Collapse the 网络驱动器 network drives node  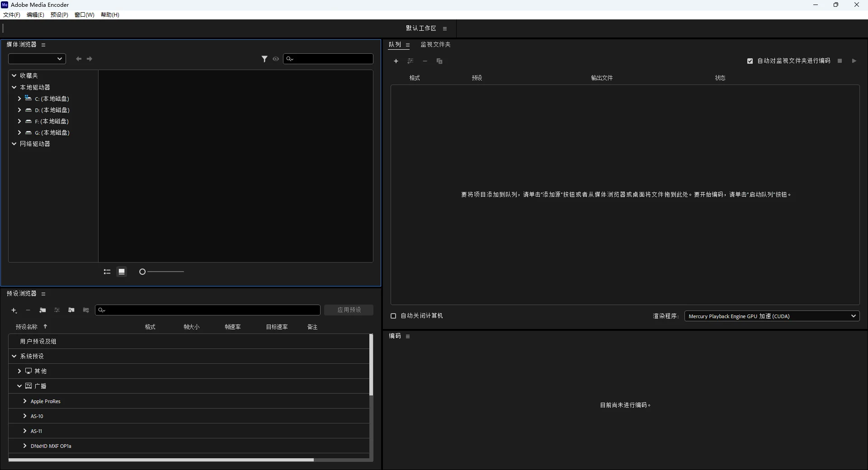click(14, 144)
